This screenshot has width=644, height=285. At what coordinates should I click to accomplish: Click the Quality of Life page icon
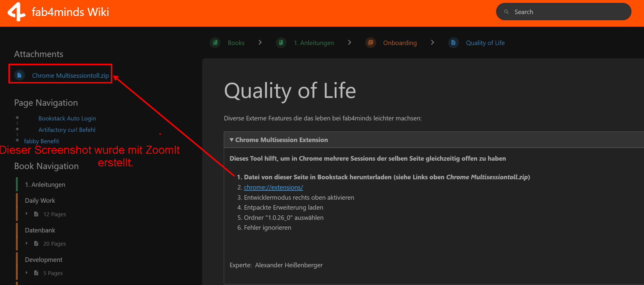tap(453, 43)
